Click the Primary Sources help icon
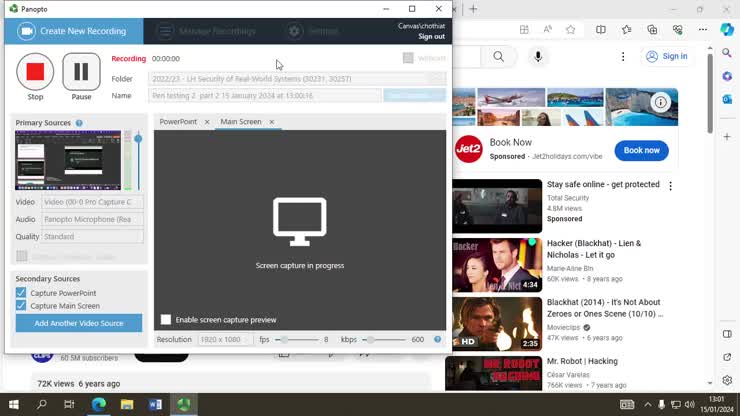The height and width of the screenshot is (416, 740). click(79, 123)
